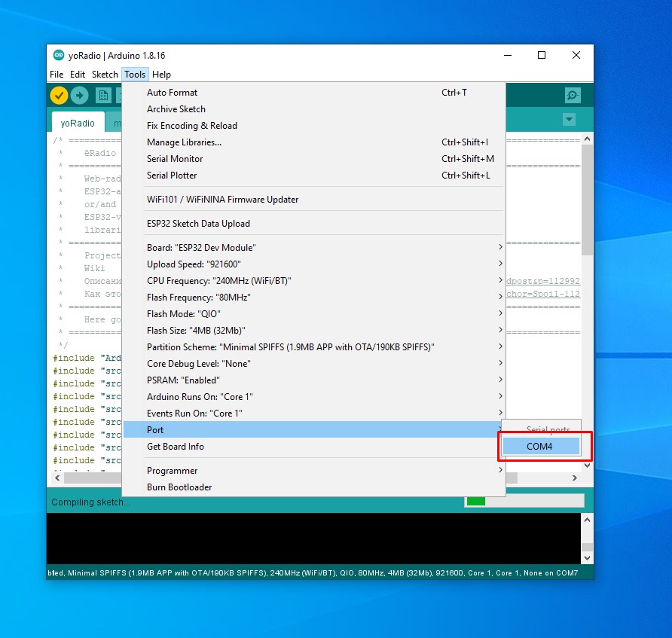Click the Verify checkmark button
The image size is (672, 638).
(x=59, y=95)
